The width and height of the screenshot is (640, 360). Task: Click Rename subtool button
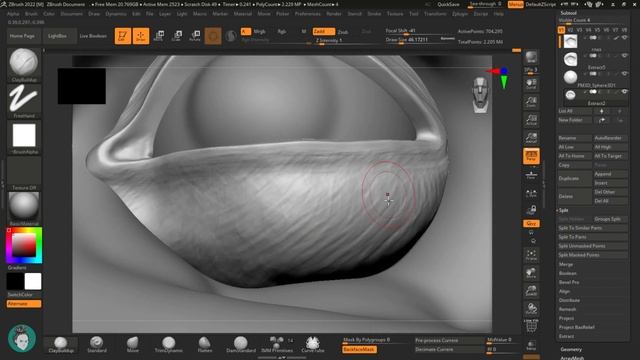tap(575, 138)
